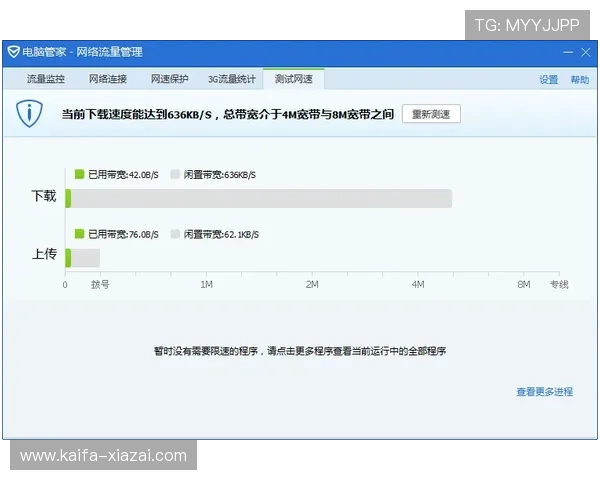Minimize the 网络流量管理 window
The width and height of the screenshot is (600, 480).
tap(568, 52)
